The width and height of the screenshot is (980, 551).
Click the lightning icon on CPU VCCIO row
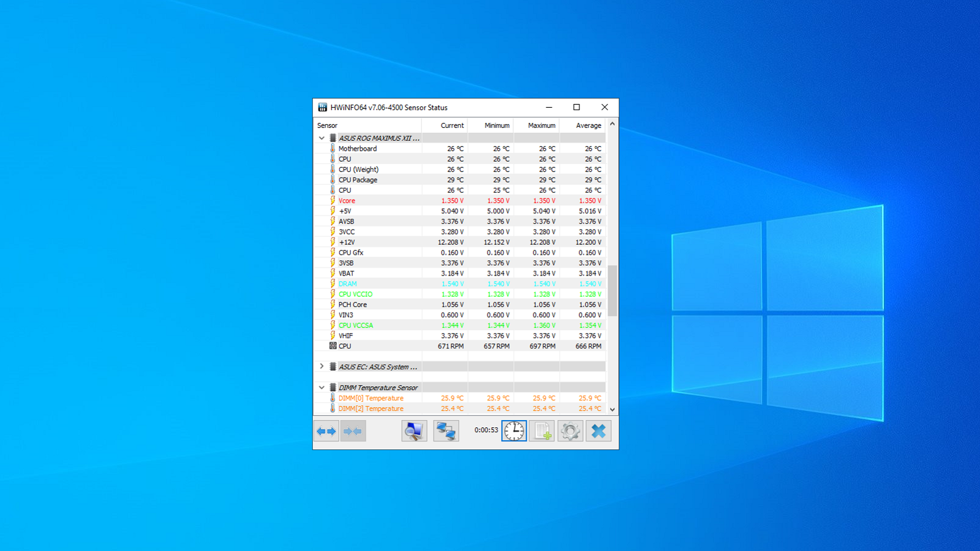[333, 294]
